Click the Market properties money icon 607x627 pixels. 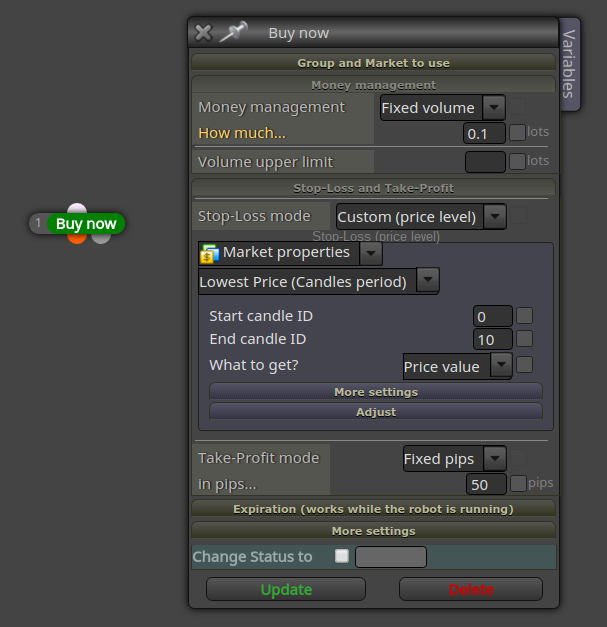pos(209,254)
